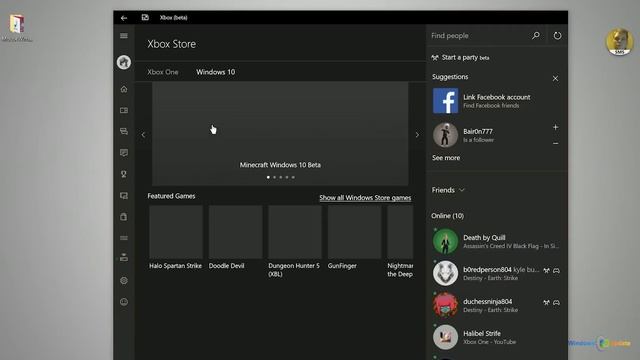Refresh the friends list

click(557, 36)
